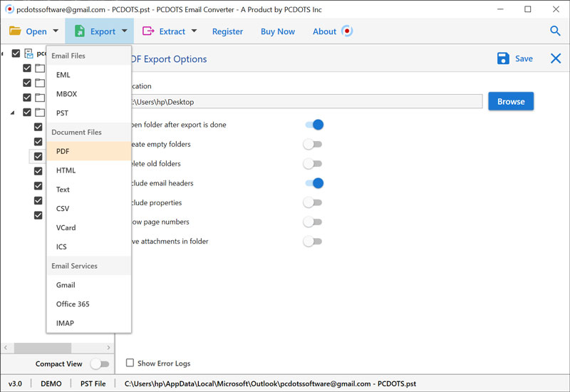Image resolution: width=570 pixels, height=392 pixels.
Task: Expand the Open dropdown arrow
Action: coord(56,31)
